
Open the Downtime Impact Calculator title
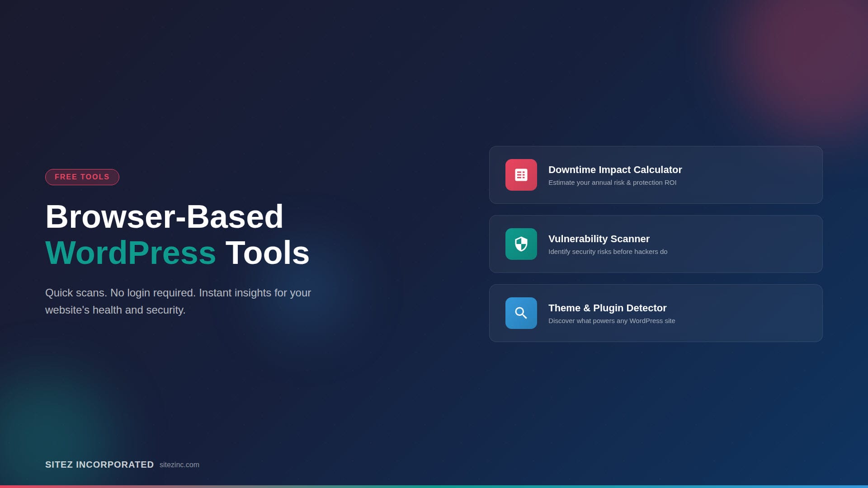615,170
